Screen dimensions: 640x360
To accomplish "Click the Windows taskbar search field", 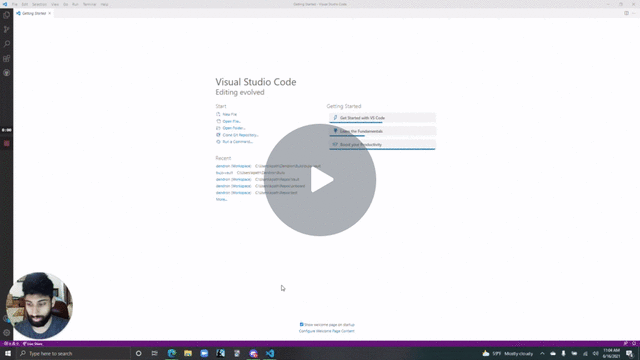I will (x=73, y=353).
